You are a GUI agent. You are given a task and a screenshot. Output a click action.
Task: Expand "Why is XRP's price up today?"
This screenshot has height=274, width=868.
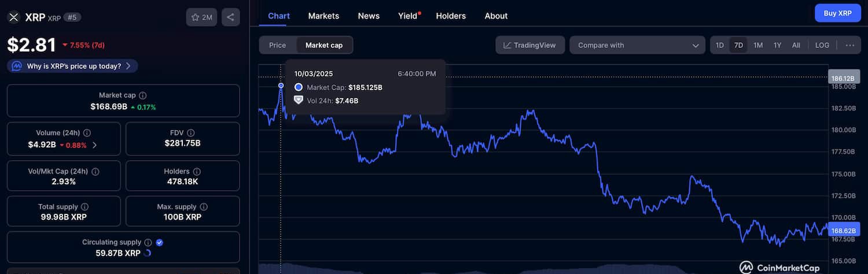pos(72,66)
